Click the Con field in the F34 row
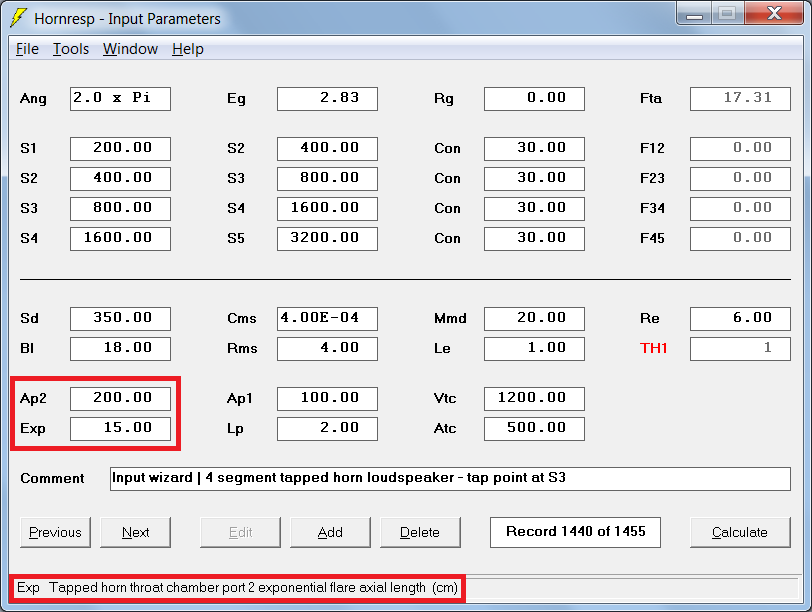 (x=534, y=209)
